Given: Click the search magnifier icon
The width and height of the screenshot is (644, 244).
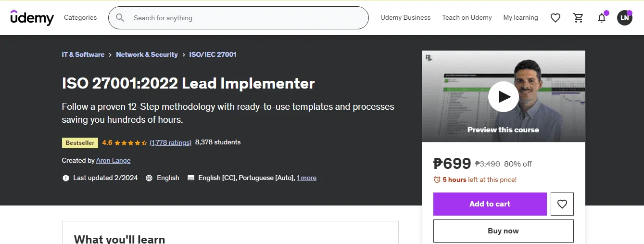Looking at the screenshot, I should 120,18.
